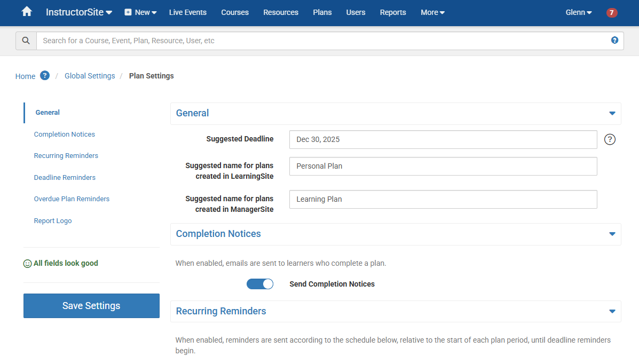639x364 pixels.
Task: Open the InstructorSite dropdown
Action: 78,12
